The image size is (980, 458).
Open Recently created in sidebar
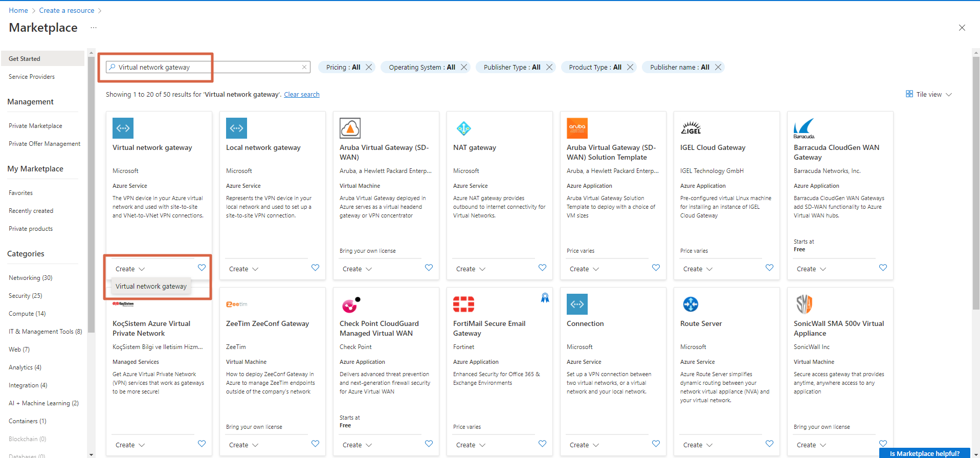click(31, 211)
